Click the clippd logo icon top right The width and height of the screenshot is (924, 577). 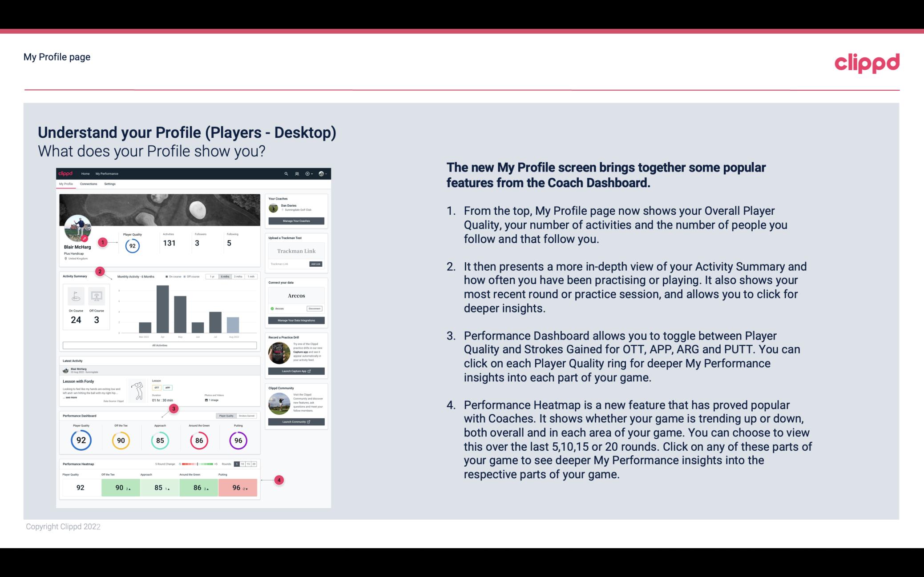click(867, 62)
